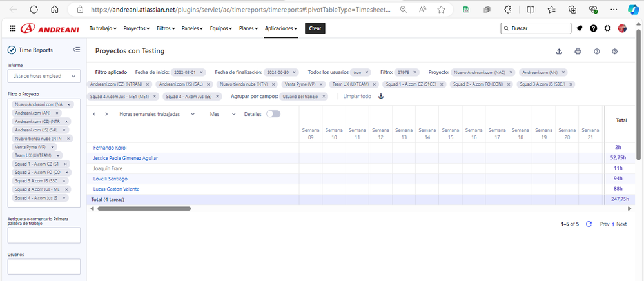644x281 pixels.
Task: Click the page vertical scrollbar
Action: tap(638, 95)
